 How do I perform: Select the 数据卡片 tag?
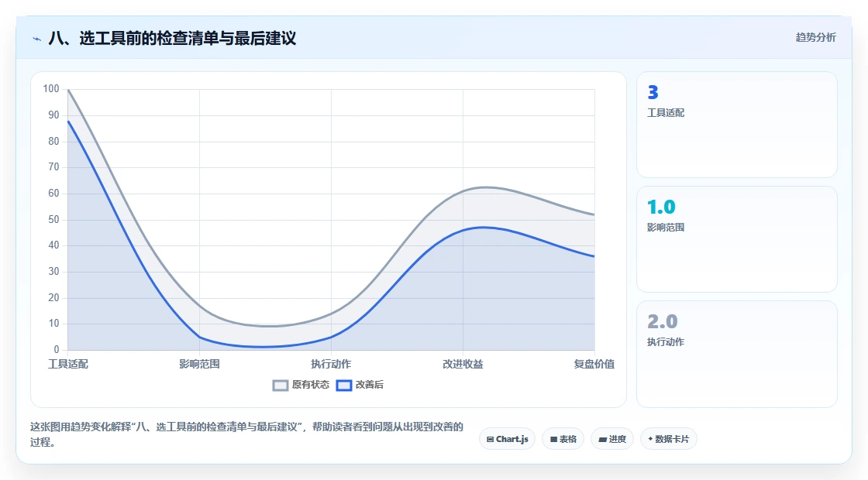point(669,439)
